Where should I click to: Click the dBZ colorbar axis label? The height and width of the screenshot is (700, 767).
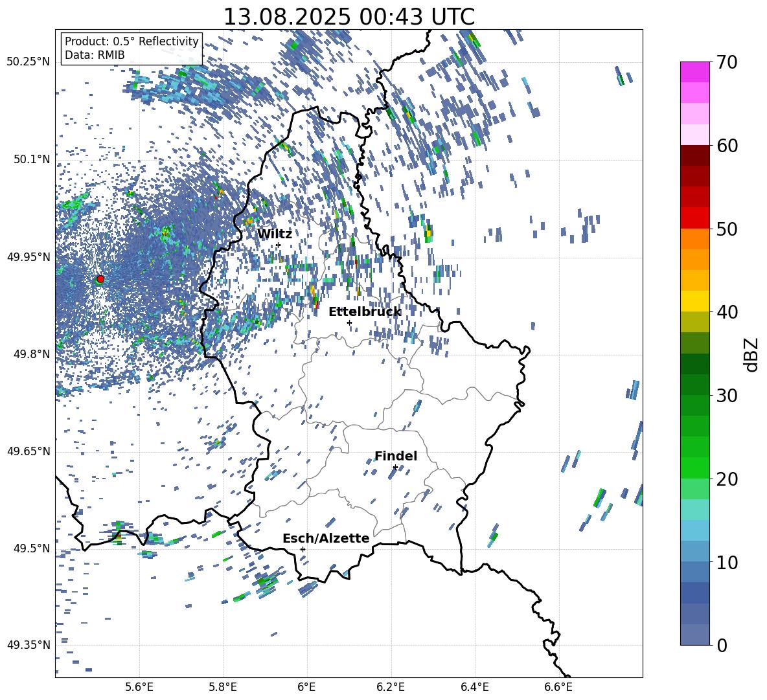(751, 354)
